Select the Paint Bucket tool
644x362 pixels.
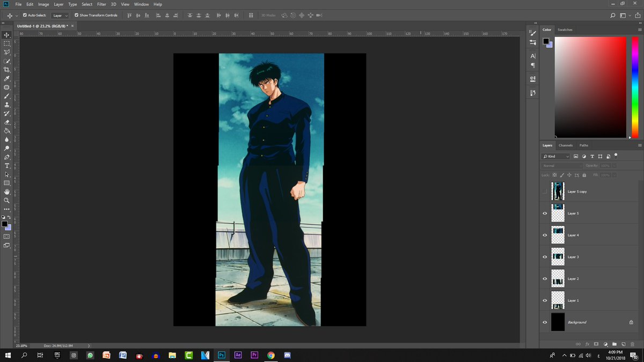tap(7, 130)
